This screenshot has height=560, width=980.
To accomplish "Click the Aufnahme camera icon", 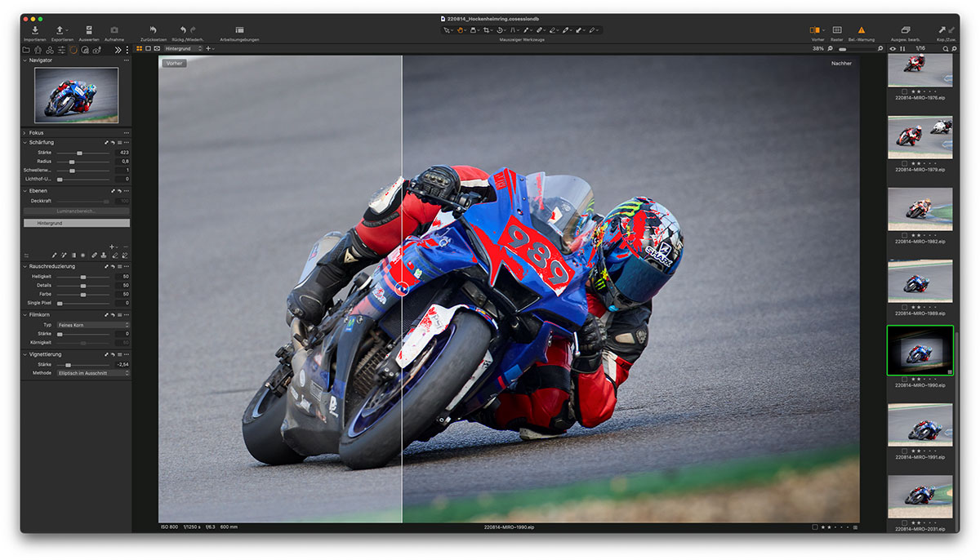I will point(114,30).
